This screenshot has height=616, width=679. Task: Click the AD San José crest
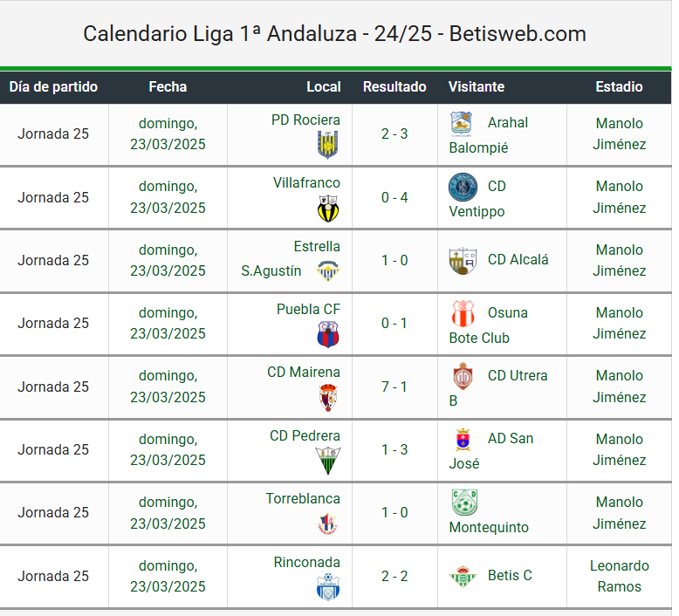click(463, 440)
